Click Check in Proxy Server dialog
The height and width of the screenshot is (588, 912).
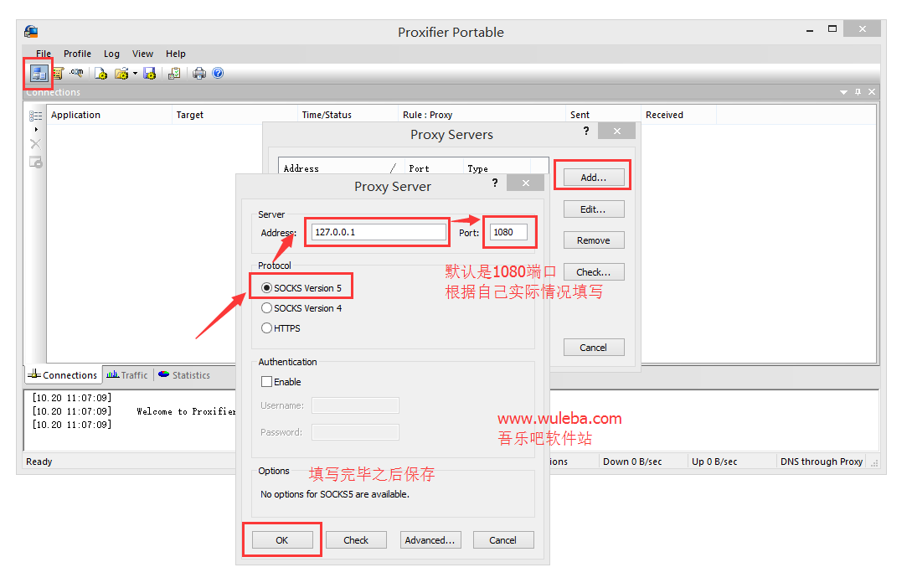coord(356,540)
